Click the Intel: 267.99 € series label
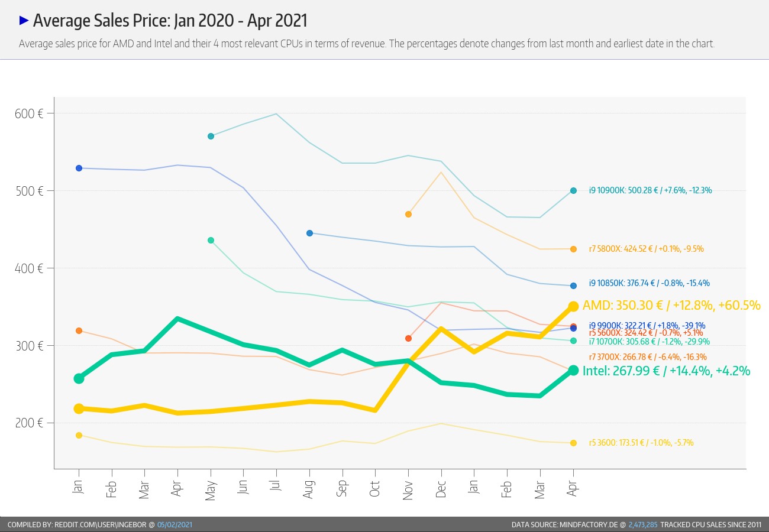Image resolution: width=769 pixels, height=532 pixels. [x=666, y=371]
